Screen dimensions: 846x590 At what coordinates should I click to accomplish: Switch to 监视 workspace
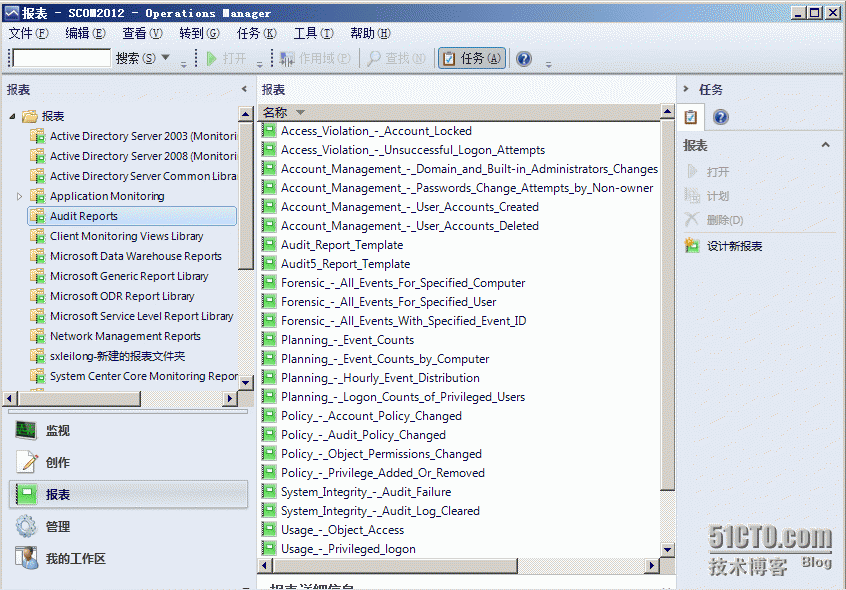point(128,430)
